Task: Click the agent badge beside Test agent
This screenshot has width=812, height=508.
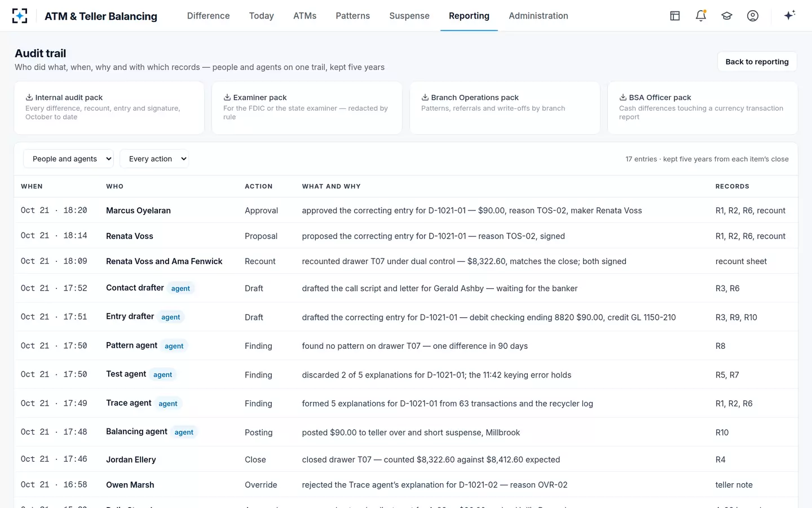Action: tap(163, 375)
